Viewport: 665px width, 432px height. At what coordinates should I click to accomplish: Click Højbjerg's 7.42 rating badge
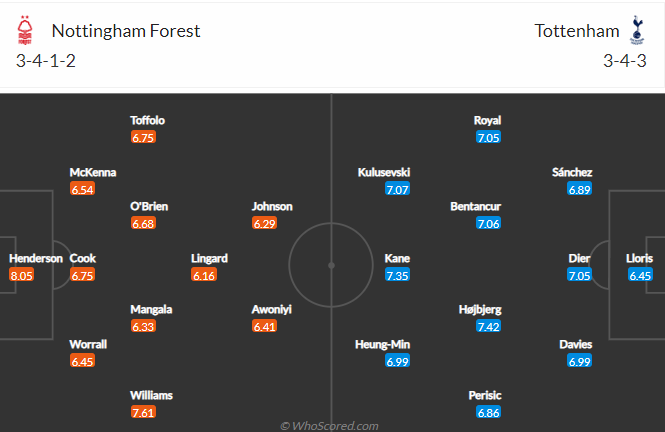pos(489,326)
